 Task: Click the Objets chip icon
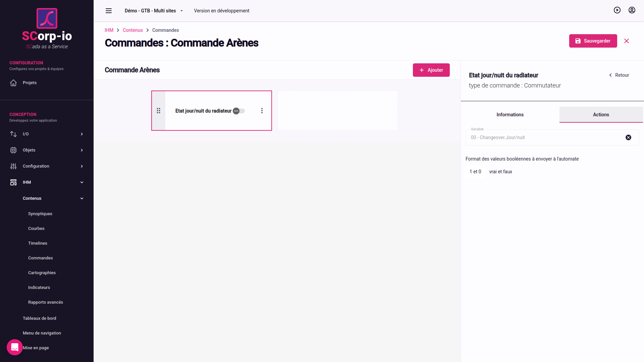tap(13, 150)
